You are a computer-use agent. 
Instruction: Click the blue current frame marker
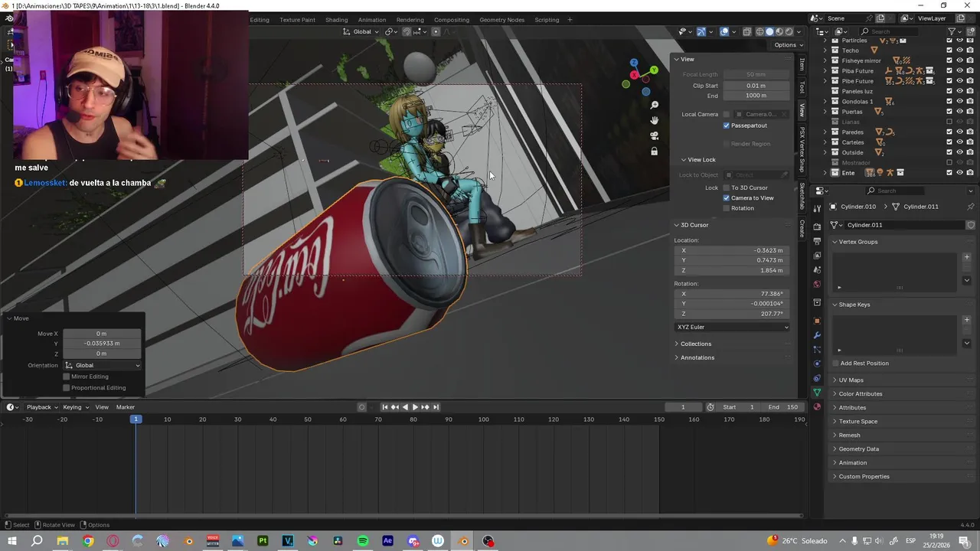(x=136, y=419)
